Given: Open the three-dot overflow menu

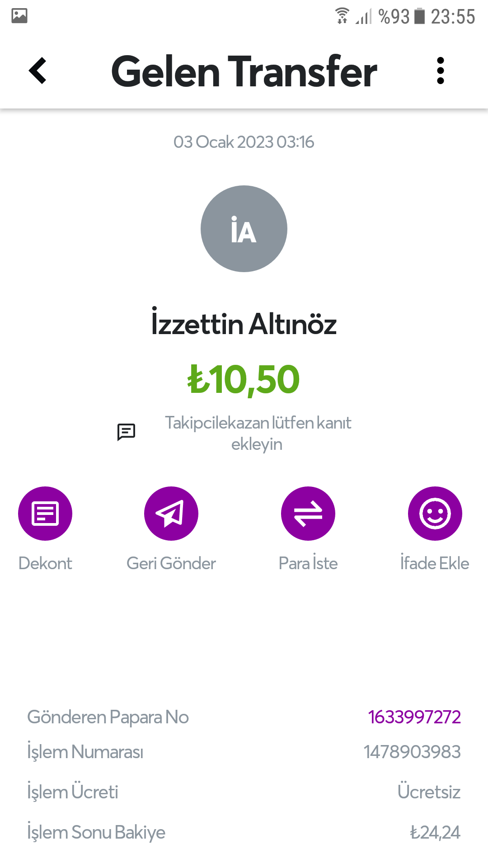Looking at the screenshot, I should [x=441, y=71].
